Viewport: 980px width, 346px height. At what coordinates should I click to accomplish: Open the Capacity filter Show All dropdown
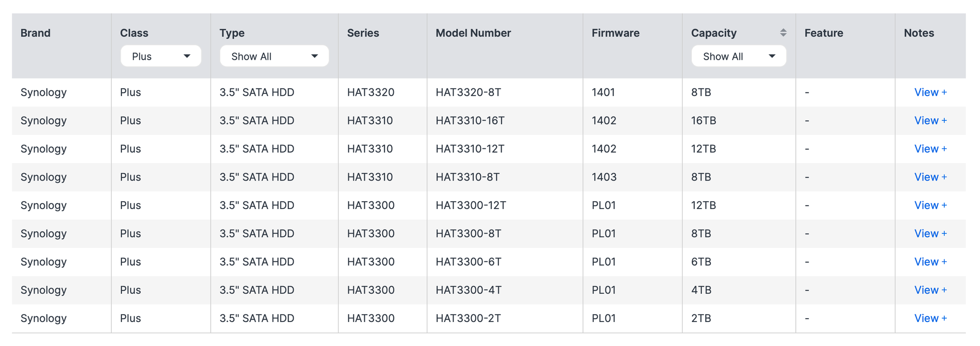(x=738, y=56)
